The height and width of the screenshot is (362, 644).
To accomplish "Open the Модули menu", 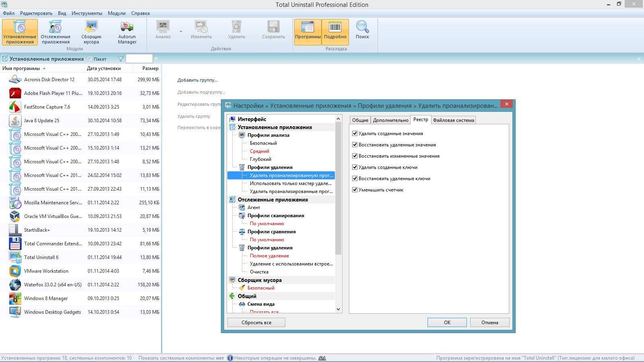I will pos(117,13).
